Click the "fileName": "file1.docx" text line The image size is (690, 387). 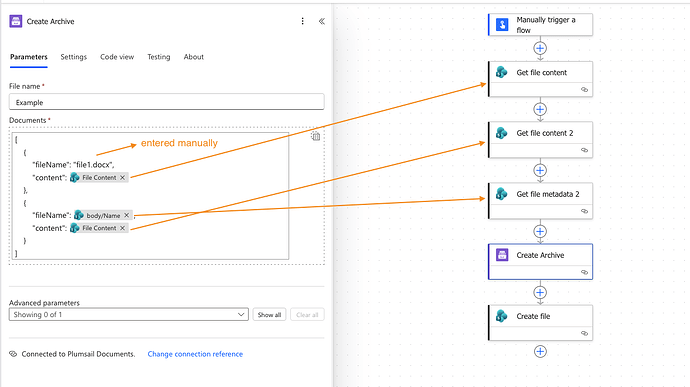[73, 165]
